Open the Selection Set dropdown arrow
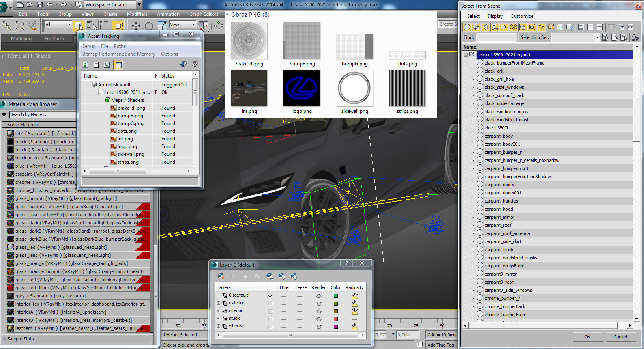The width and height of the screenshot is (644, 349). (597, 37)
